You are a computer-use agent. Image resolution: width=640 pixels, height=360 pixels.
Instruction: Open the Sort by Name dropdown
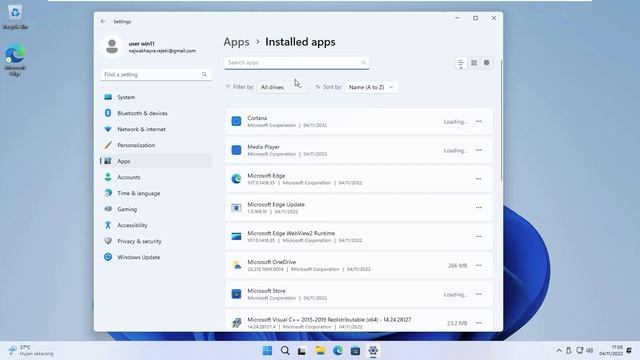tap(371, 87)
